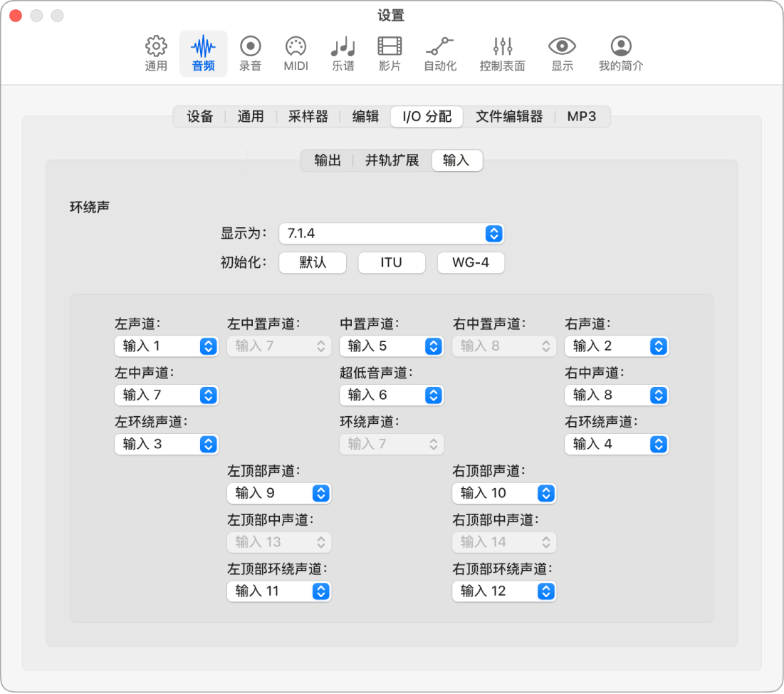Viewport: 784px width, 694px height.
Task: Apply the ITU initialization preset
Action: click(x=391, y=262)
